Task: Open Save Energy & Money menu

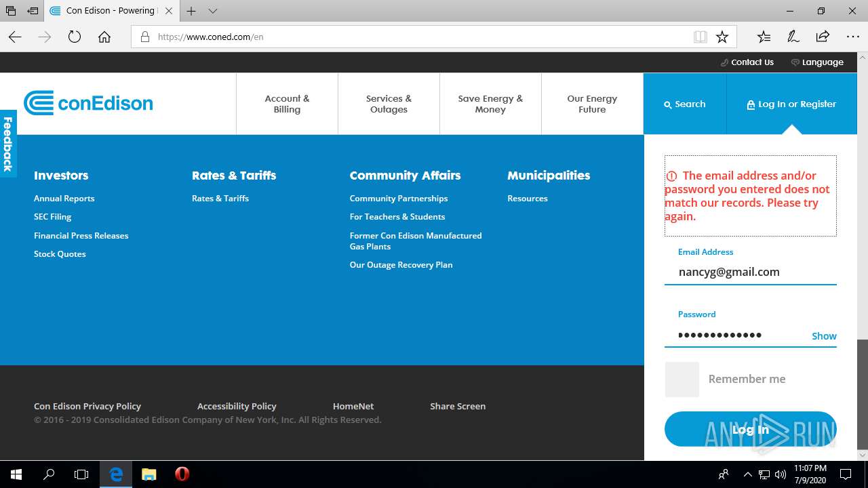Action: (490, 104)
